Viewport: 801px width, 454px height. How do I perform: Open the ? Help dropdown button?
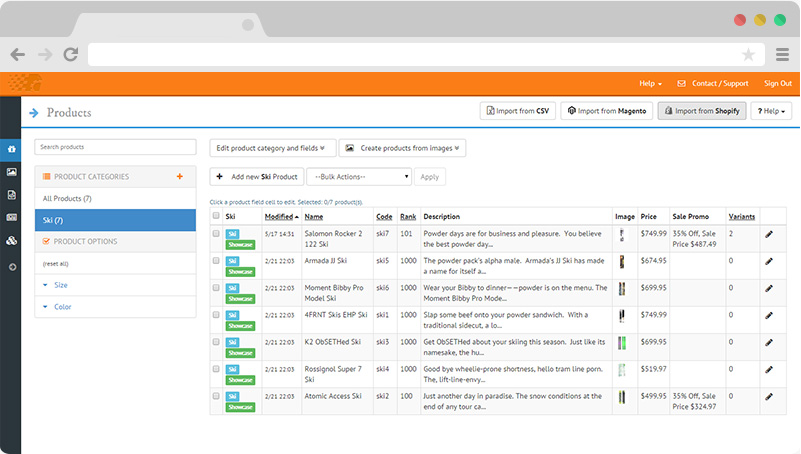click(771, 111)
